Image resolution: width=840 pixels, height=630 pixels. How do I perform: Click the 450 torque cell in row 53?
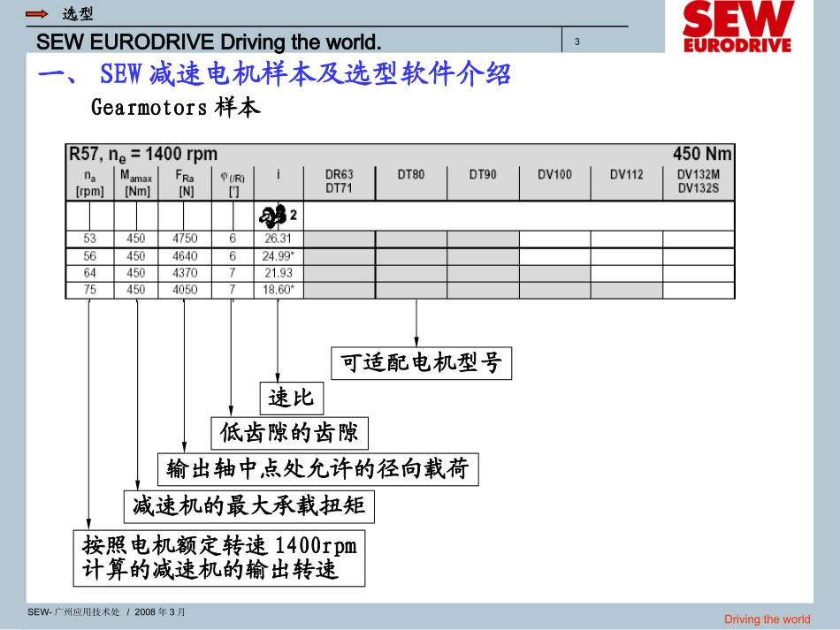[x=136, y=239]
